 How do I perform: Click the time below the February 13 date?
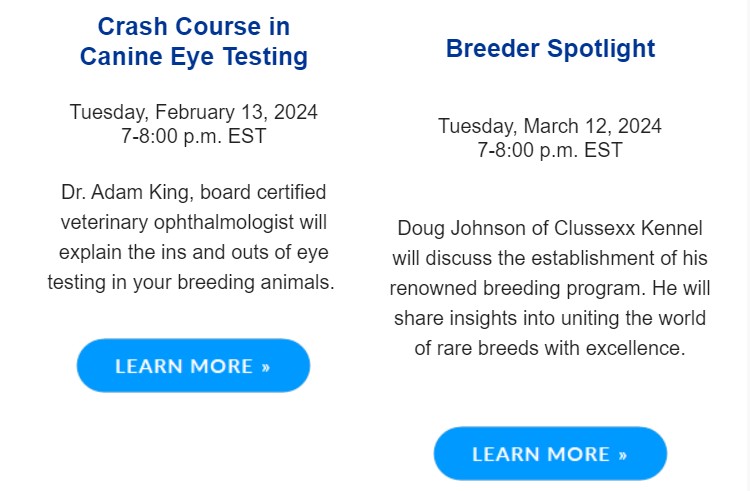coord(194,136)
